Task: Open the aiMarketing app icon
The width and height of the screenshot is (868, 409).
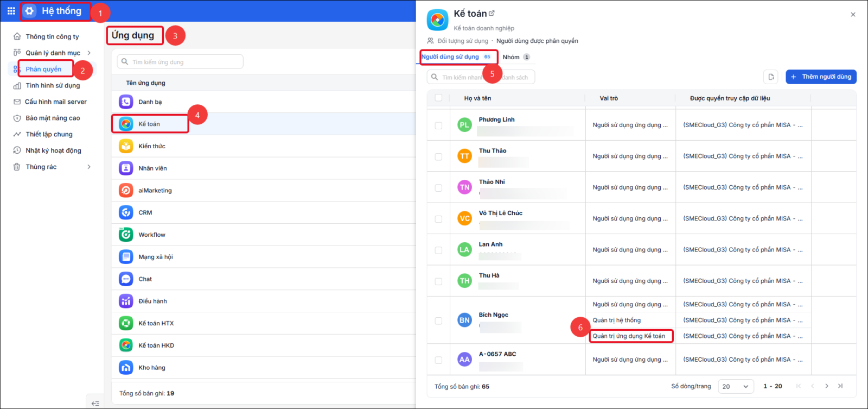Action: (x=126, y=191)
